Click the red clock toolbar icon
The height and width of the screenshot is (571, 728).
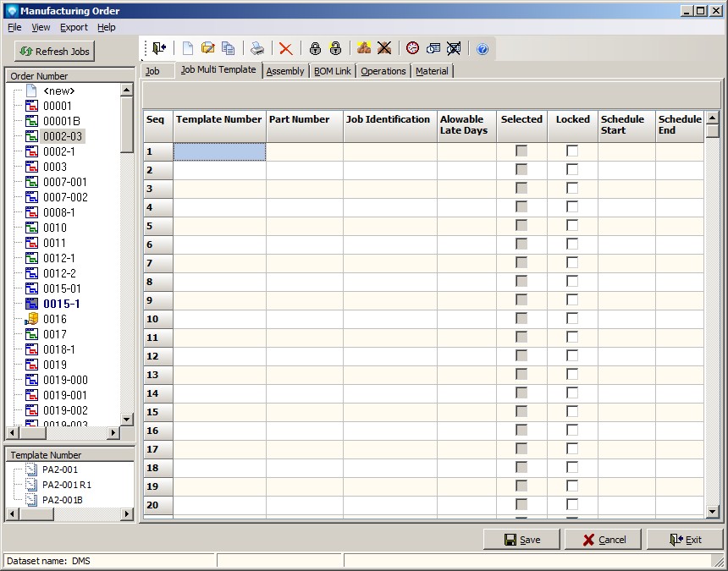point(412,49)
